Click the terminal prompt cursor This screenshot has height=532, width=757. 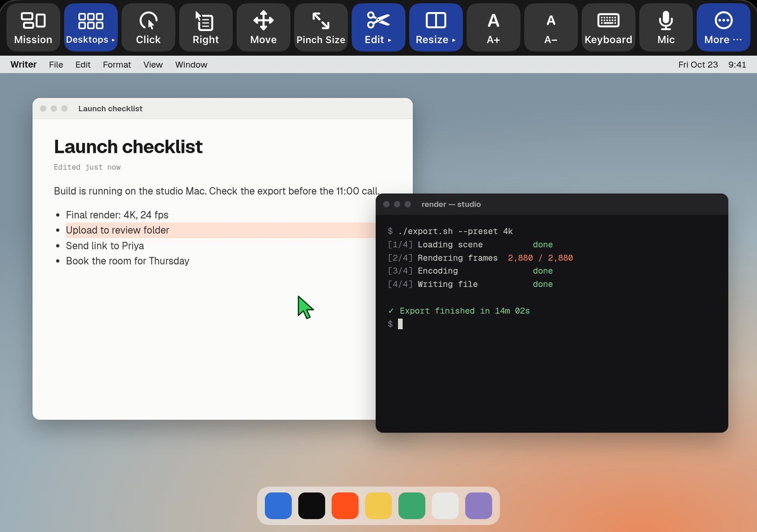400,324
